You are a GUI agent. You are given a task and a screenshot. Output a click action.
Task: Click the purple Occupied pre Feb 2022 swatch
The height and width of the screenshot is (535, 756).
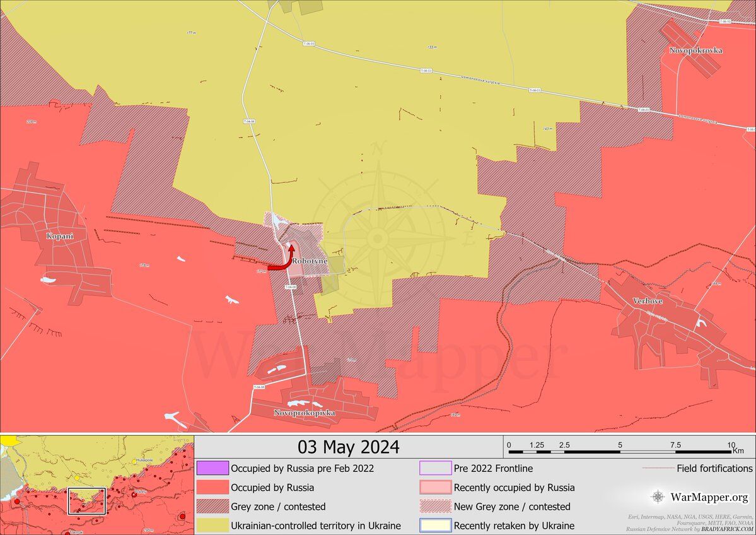point(212,468)
